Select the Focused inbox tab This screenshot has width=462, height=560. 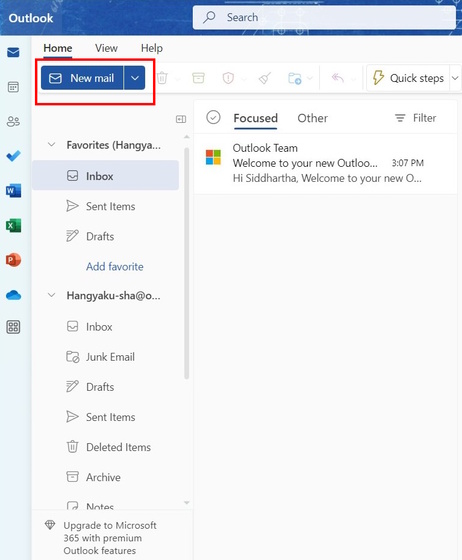point(255,118)
